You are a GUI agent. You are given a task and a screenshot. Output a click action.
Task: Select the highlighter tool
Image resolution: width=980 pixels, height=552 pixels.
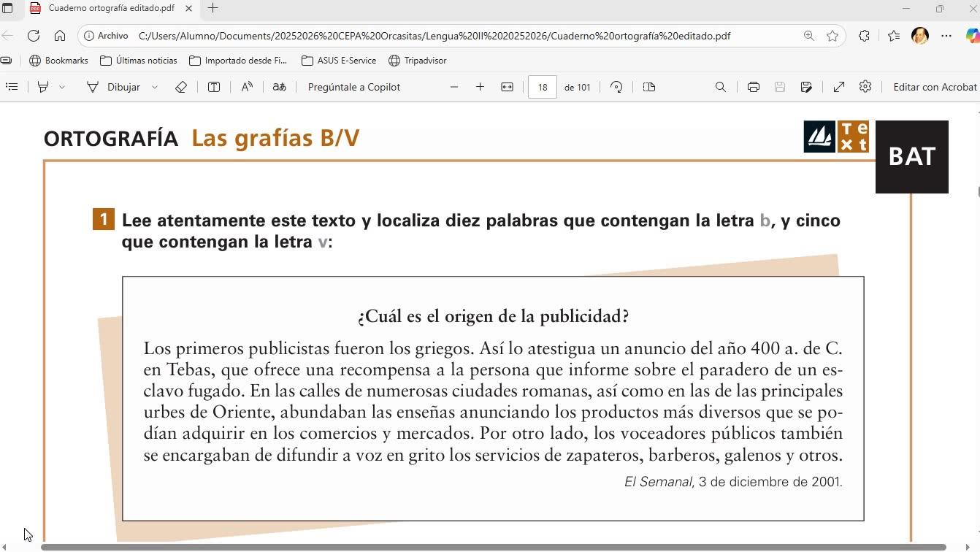[x=43, y=87]
